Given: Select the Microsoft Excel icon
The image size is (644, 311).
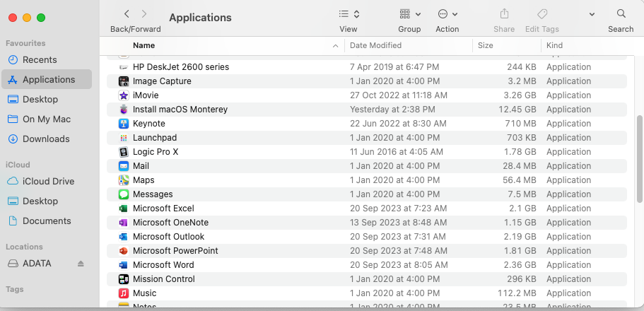Looking at the screenshot, I should pos(123,209).
